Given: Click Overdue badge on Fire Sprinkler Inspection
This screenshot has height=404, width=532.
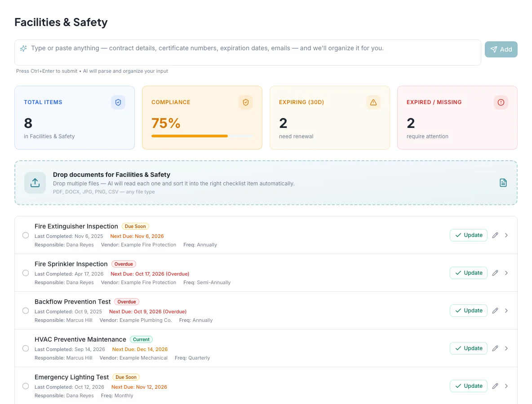Looking at the screenshot, I should click(x=124, y=264).
